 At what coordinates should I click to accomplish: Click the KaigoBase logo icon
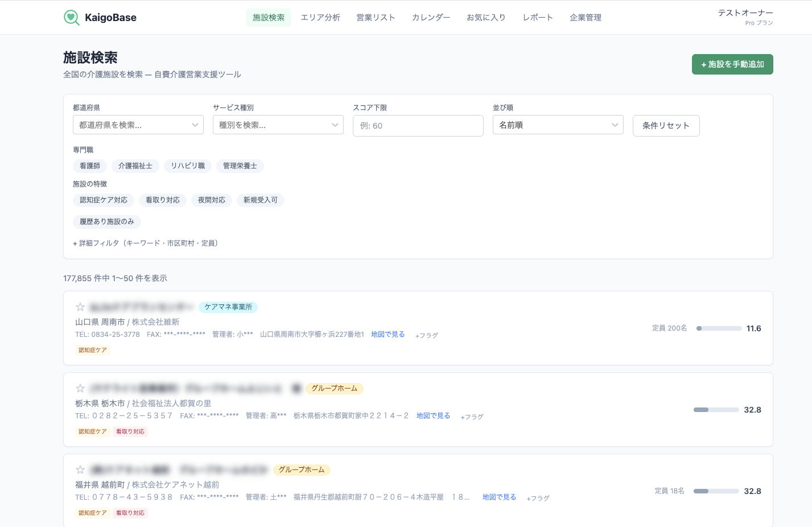71,17
